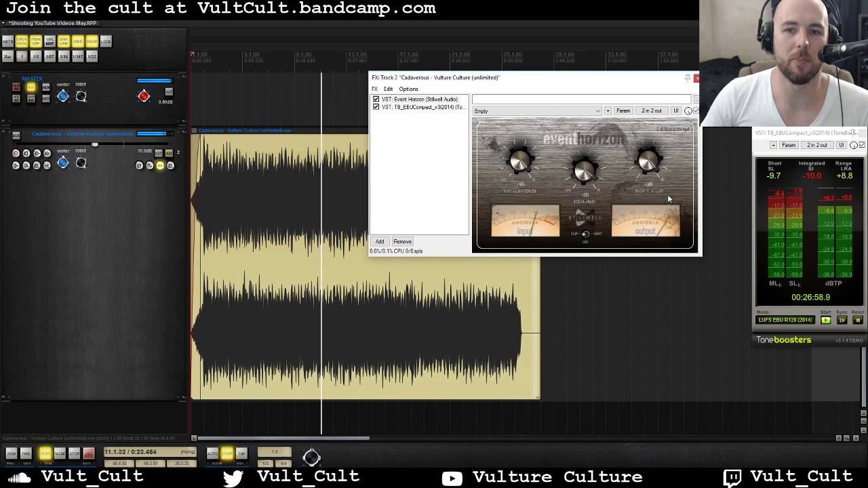Click the Reset button on ToneBoosters meter
The height and width of the screenshot is (488, 868).
(858, 321)
